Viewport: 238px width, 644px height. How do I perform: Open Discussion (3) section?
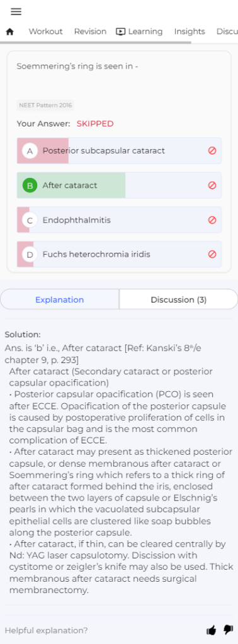[x=178, y=299]
